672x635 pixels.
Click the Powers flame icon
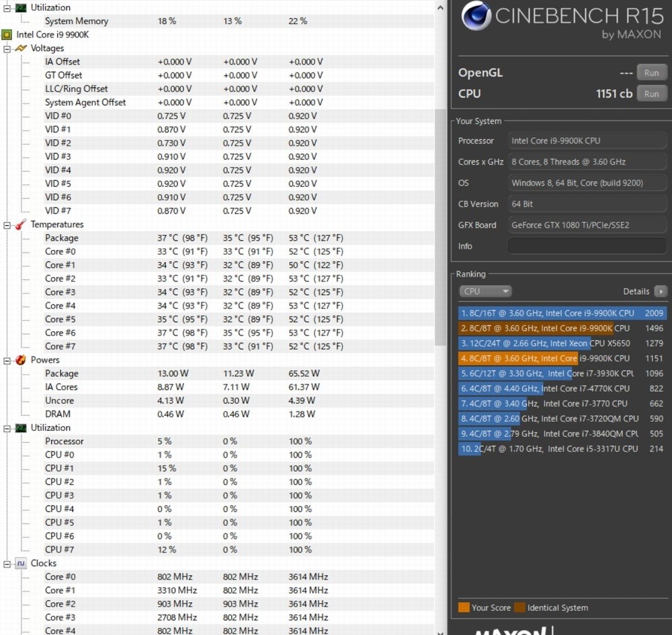[x=21, y=360]
